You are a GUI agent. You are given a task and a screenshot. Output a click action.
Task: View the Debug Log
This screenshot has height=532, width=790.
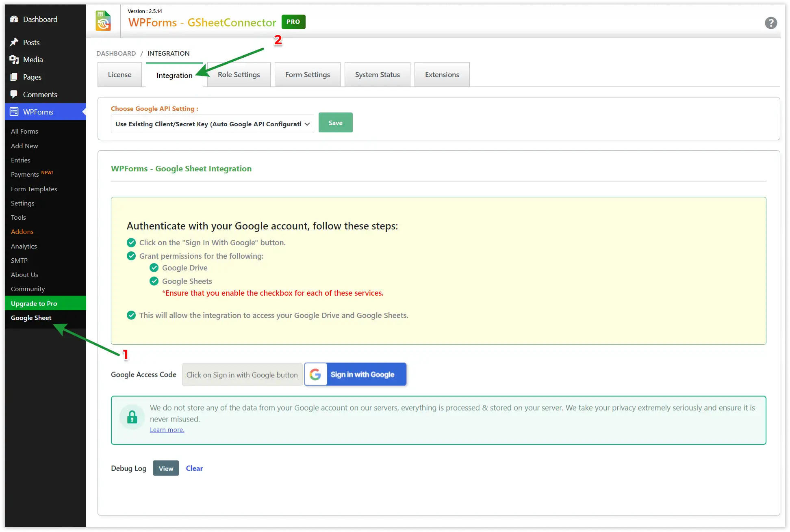click(x=166, y=468)
